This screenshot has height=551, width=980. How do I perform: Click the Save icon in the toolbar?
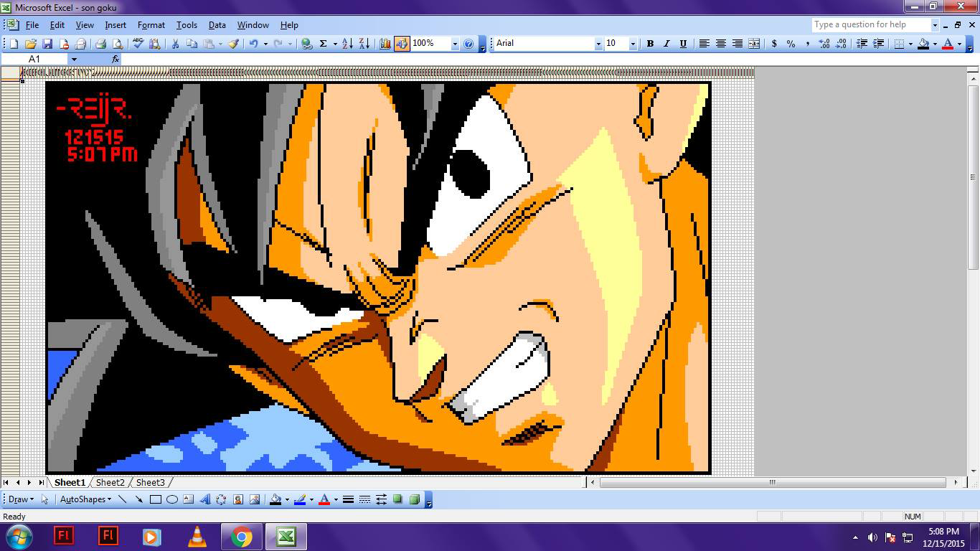(x=47, y=44)
